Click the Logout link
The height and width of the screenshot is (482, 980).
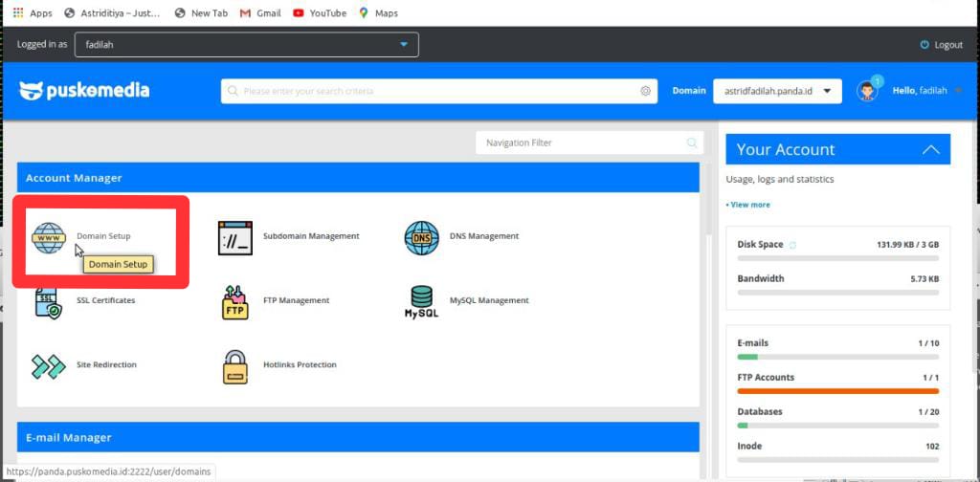941,45
